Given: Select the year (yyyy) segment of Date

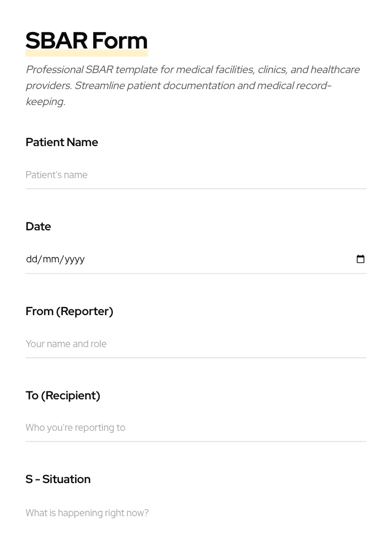Looking at the screenshot, I should [75, 259].
